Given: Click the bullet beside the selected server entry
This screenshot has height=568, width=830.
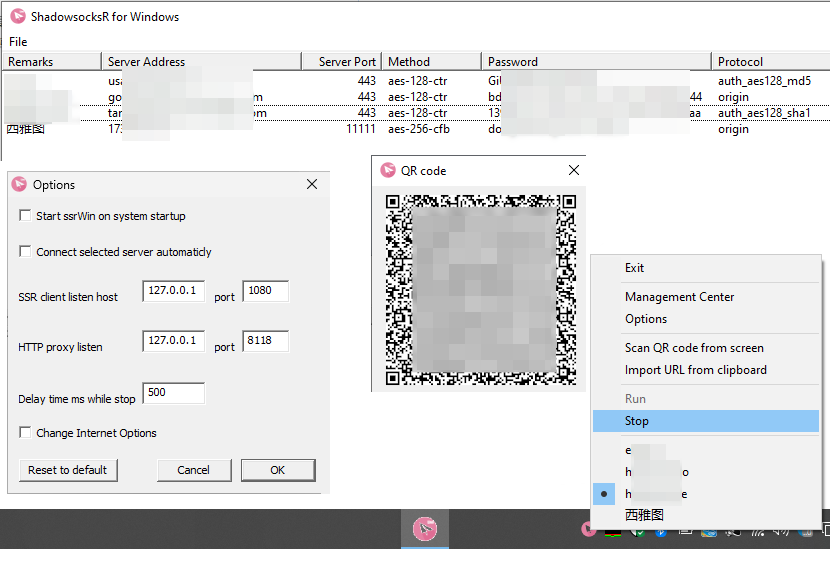Looking at the screenshot, I should click(604, 494).
